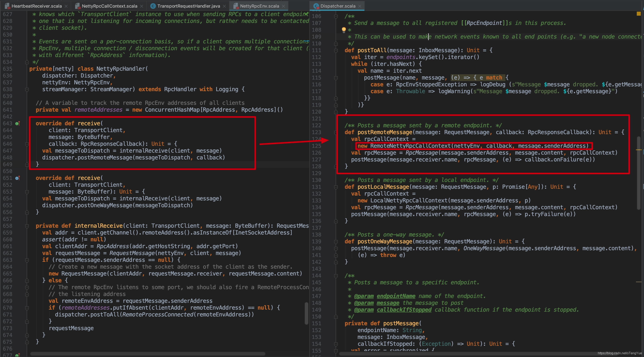
Task: Close the NettyRpcEnv.scala tab
Action: coord(283,6)
